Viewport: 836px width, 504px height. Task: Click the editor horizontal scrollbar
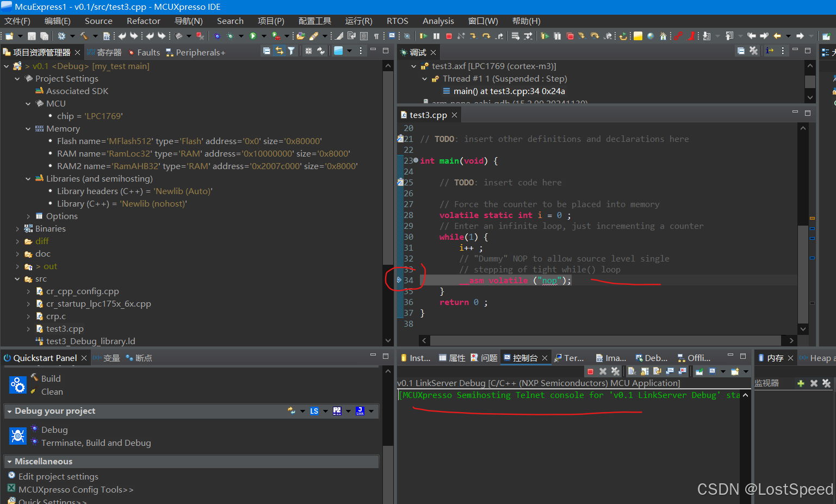606,340
